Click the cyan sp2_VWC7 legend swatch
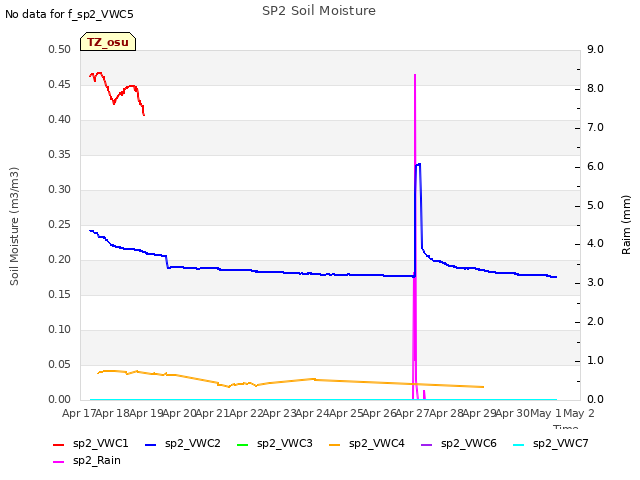 [x=518, y=444]
